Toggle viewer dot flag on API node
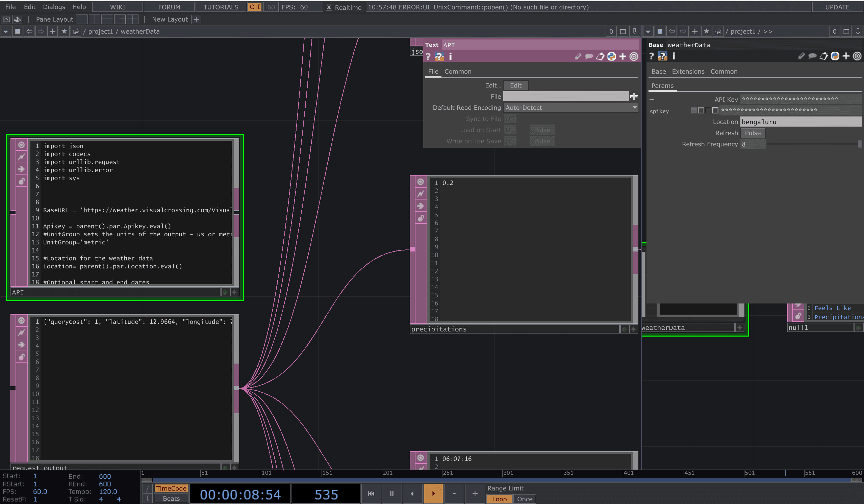The height and width of the screenshot is (504, 864). click(225, 292)
